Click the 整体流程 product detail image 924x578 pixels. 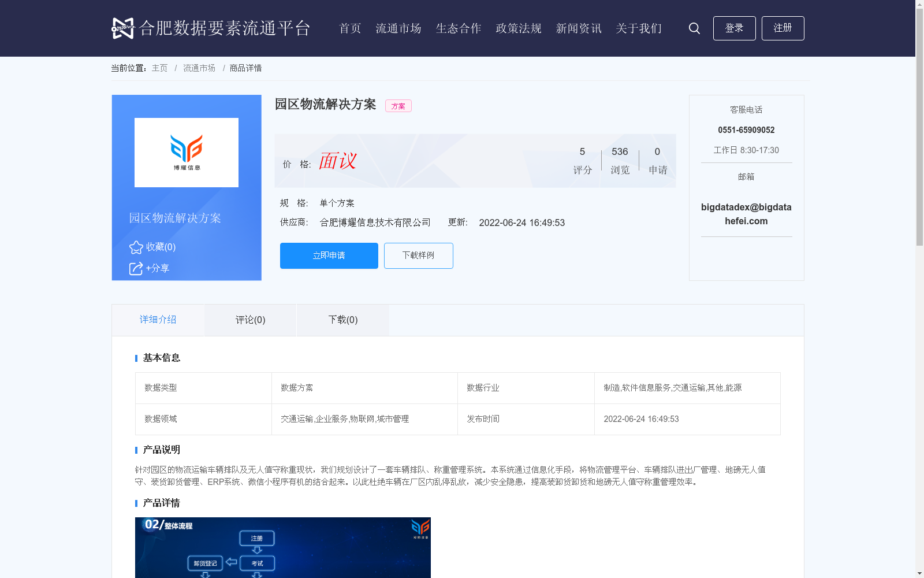[x=283, y=547]
